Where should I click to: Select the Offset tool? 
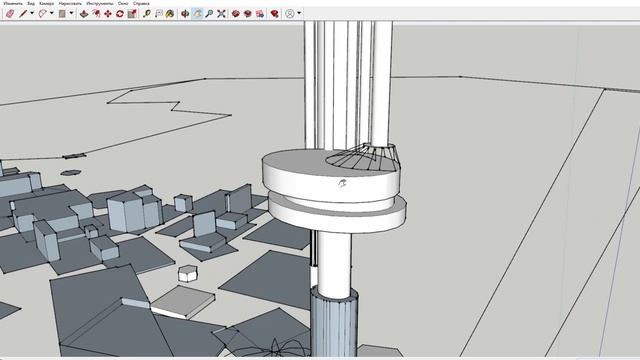[x=96, y=14]
